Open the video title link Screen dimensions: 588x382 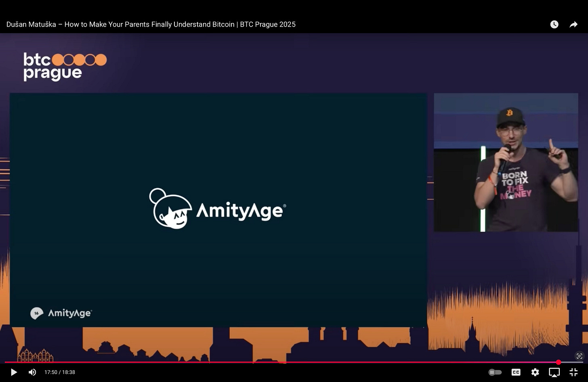[151, 25]
